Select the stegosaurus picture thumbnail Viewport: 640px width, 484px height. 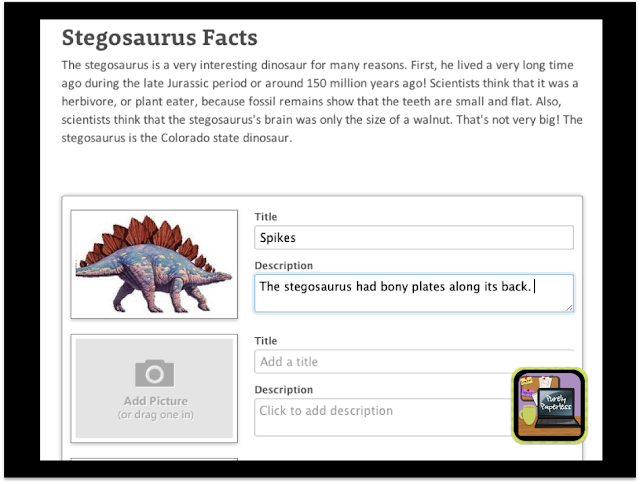pos(154,264)
